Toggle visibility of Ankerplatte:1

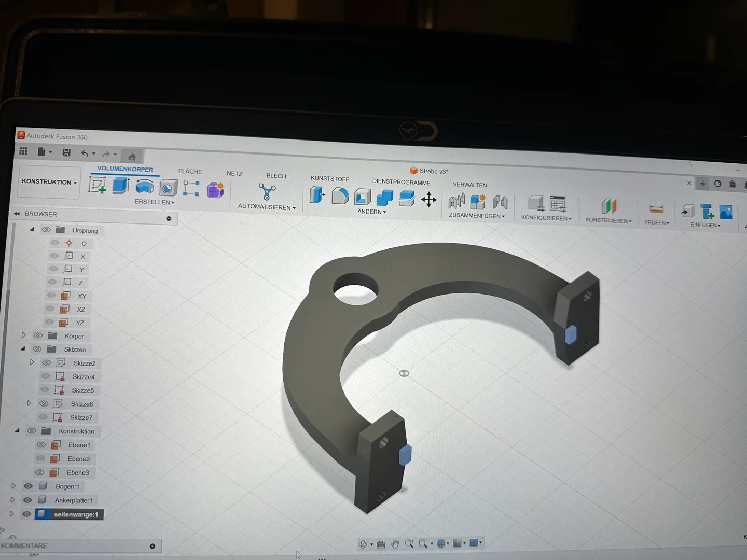coord(27,500)
